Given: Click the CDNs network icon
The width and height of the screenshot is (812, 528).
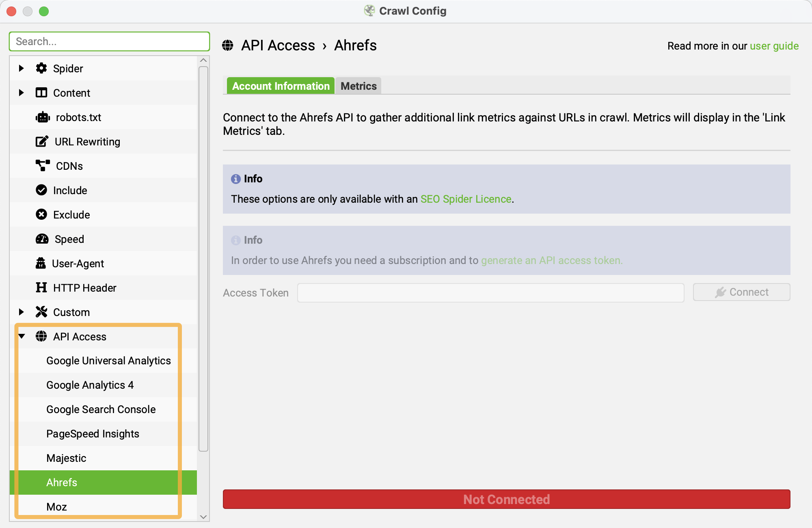Looking at the screenshot, I should pyautogui.click(x=43, y=166).
